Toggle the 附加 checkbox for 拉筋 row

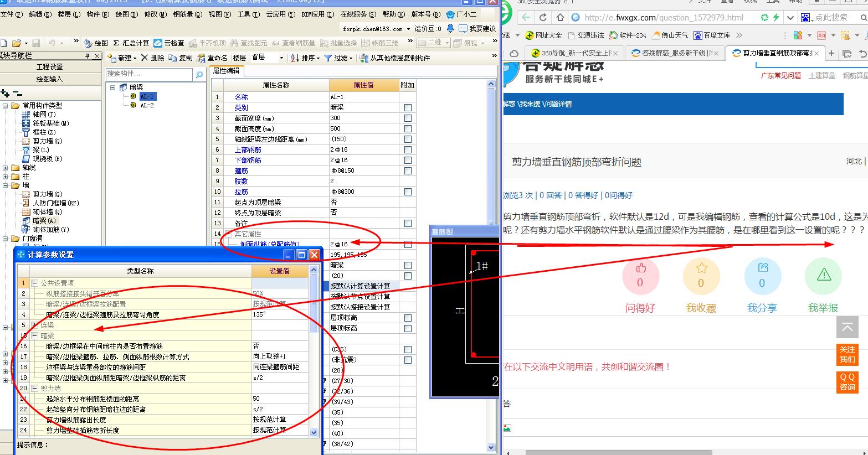[x=408, y=192]
